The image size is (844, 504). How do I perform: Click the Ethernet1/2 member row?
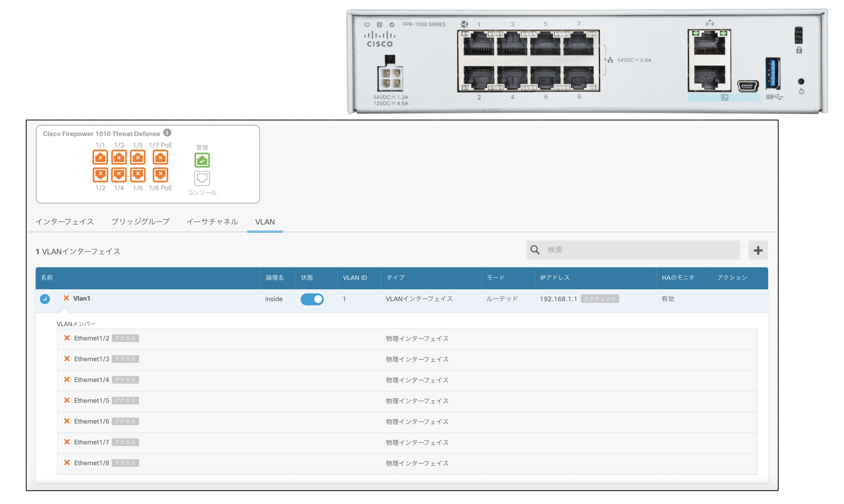(x=92, y=338)
